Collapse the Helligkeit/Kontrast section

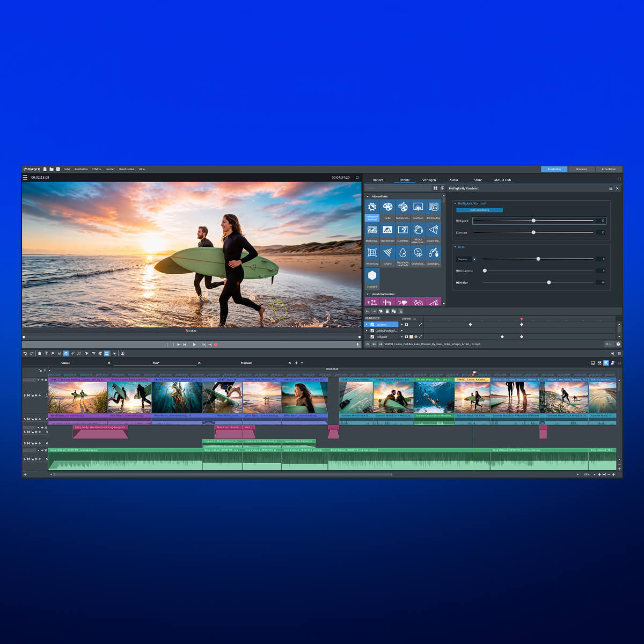point(455,204)
